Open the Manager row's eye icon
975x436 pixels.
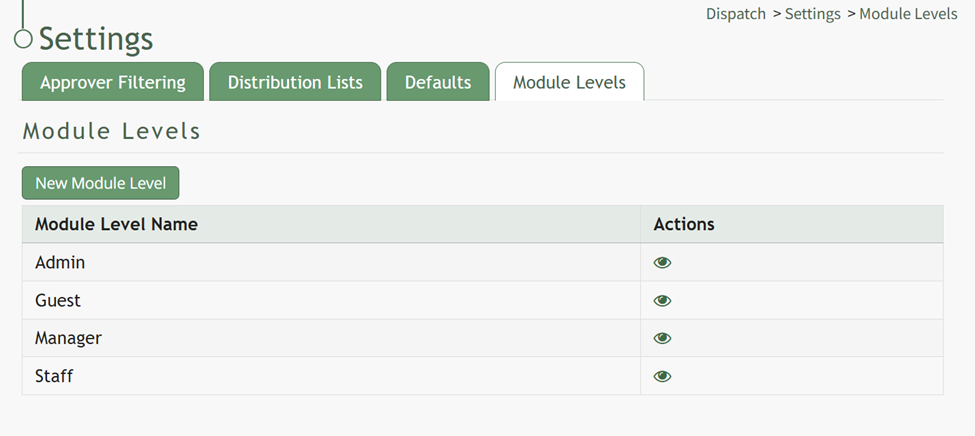tap(662, 339)
